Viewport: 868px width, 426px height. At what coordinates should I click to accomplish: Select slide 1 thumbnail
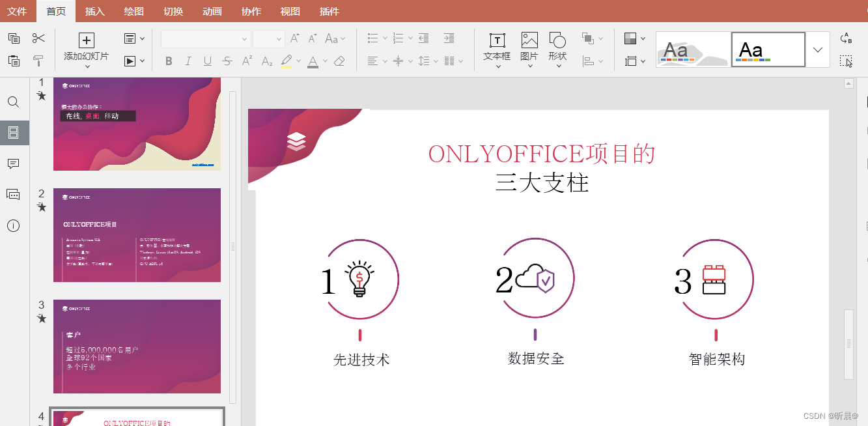pos(137,123)
